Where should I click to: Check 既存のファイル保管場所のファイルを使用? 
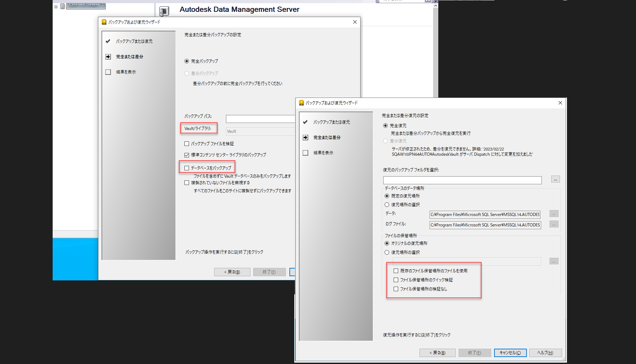[x=396, y=271]
